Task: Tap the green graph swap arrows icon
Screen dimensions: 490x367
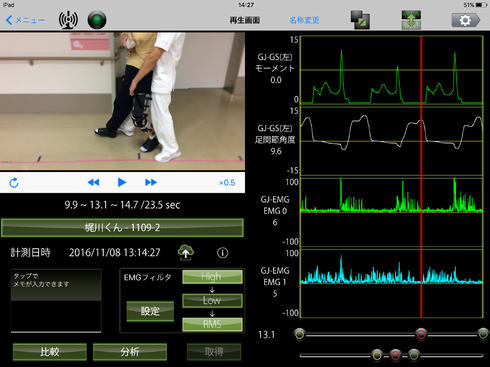Action: point(411,20)
